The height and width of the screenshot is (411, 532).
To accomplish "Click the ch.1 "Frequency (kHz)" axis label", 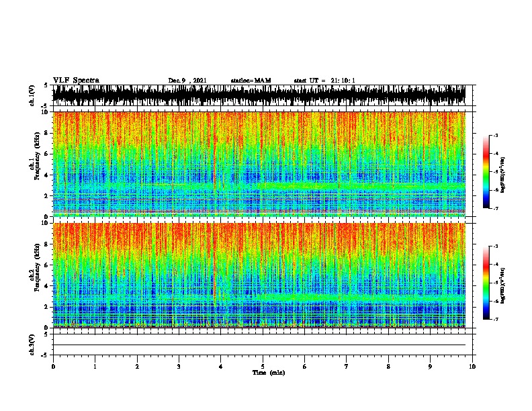I will point(37,156).
